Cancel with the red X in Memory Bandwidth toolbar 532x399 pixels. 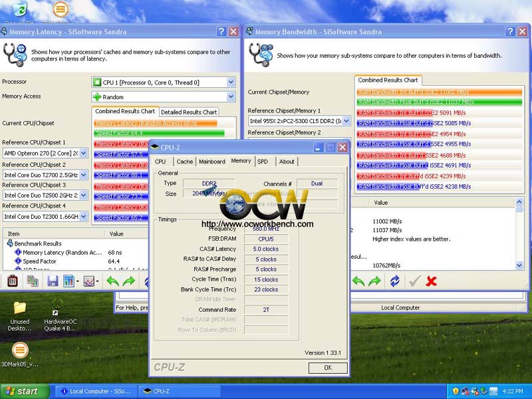(x=431, y=281)
